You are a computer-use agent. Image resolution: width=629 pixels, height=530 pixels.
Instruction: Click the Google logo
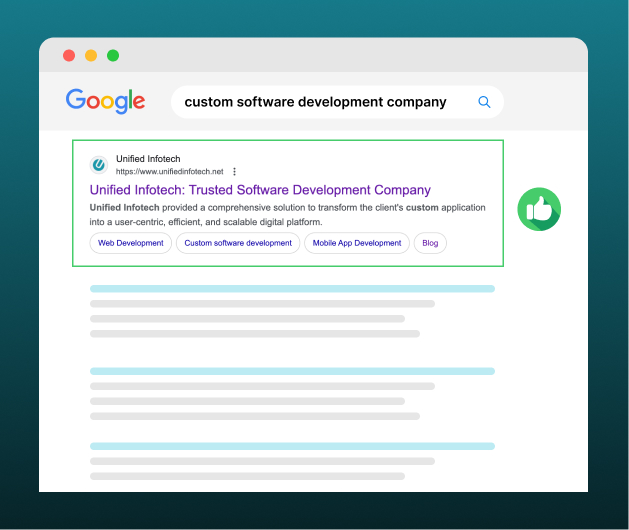(106, 101)
